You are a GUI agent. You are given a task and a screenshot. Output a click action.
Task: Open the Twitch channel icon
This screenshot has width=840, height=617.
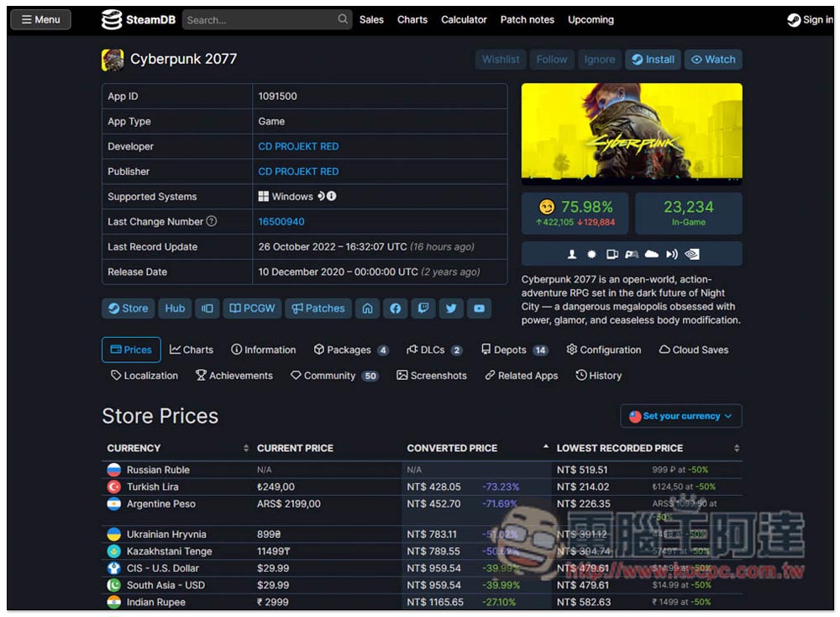[423, 308]
